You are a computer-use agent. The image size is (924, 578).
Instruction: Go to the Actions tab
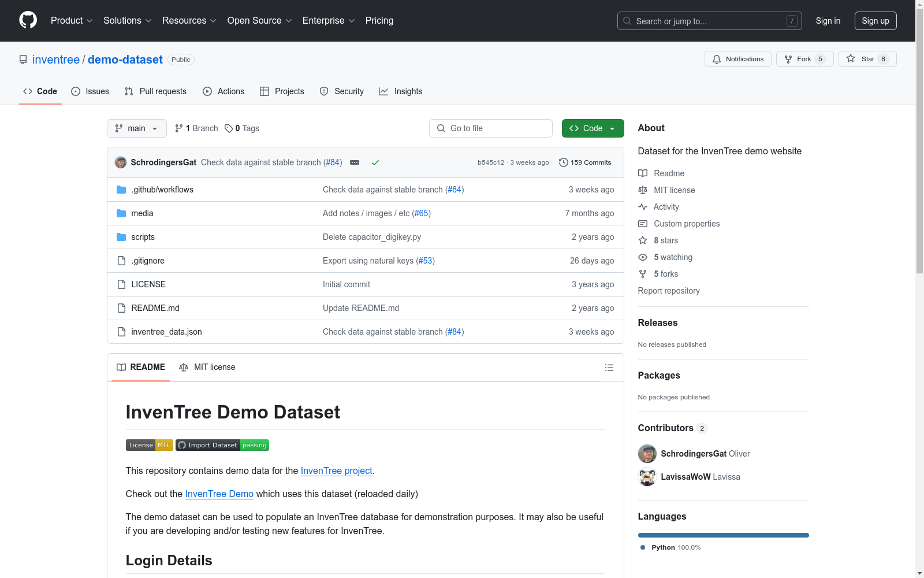pyautogui.click(x=223, y=91)
